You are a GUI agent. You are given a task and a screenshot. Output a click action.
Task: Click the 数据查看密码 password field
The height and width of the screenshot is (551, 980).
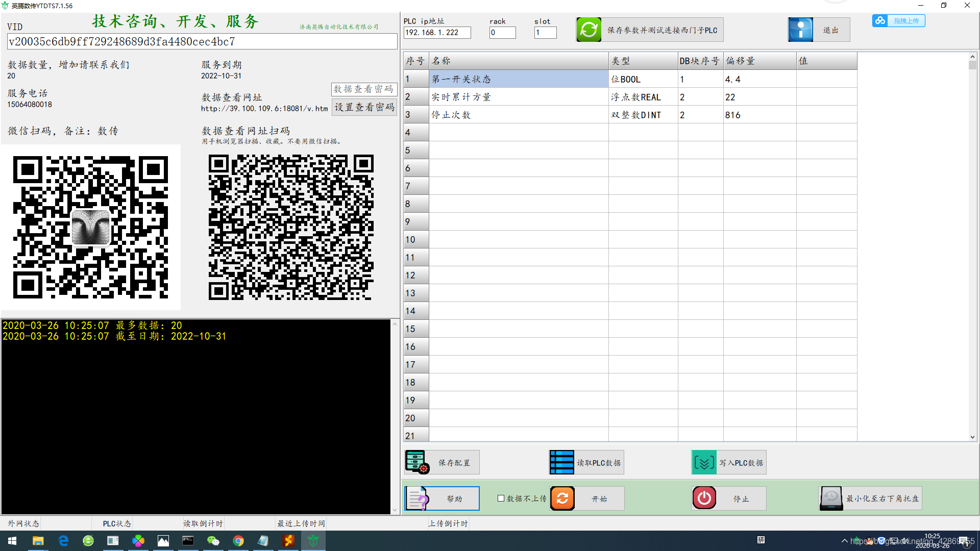pyautogui.click(x=363, y=89)
